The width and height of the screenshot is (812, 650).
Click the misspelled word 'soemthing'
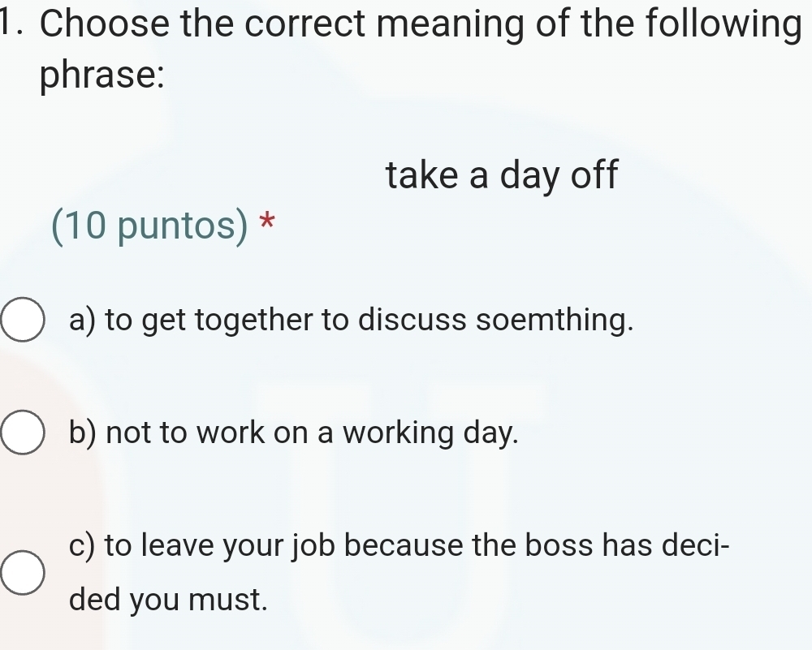tap(553, 321)
